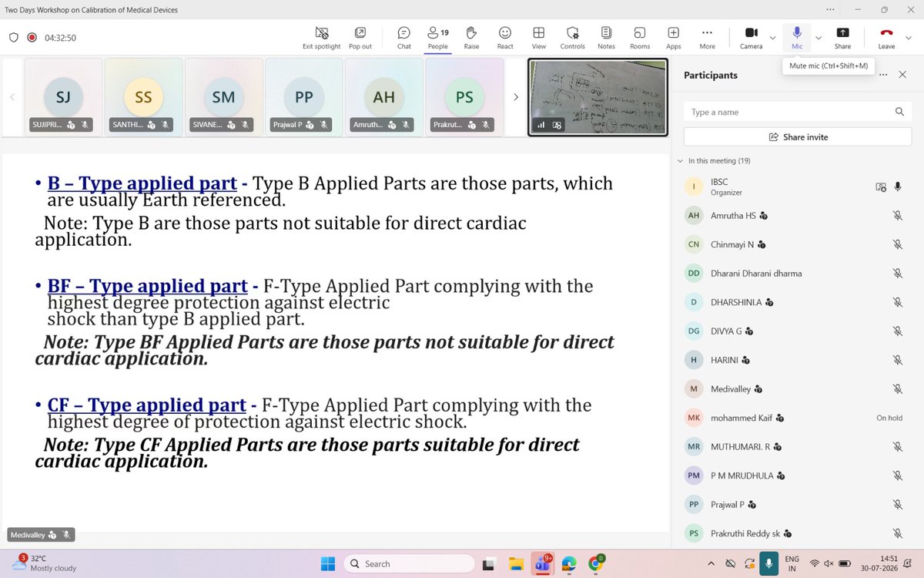
Task: Open the whiteboard camera video thumbnail
Action: click(x=598, y=97)
